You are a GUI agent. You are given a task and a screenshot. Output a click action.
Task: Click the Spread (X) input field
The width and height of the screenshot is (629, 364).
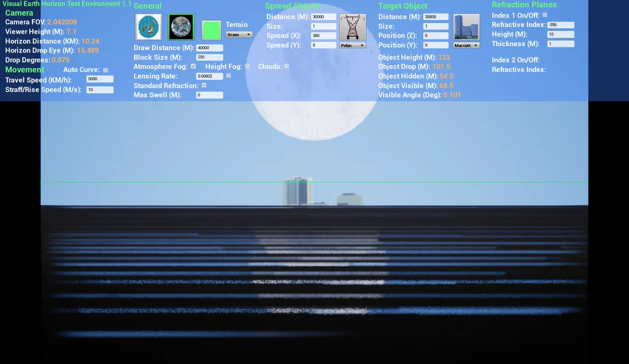pyautogui.click(x=323, y=36)
